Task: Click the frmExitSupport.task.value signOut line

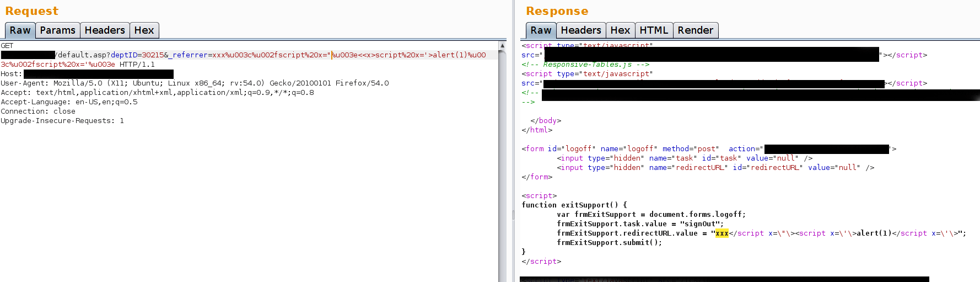Action: pyautogui.click(x=640, y=224)
